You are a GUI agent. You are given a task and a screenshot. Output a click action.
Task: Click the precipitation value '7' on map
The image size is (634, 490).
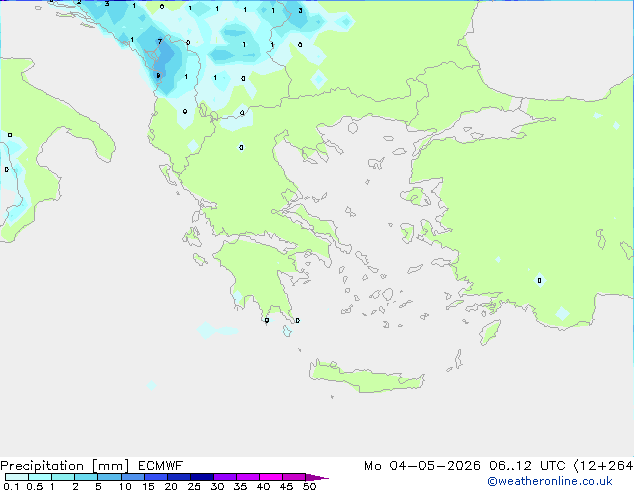[160, 41]
